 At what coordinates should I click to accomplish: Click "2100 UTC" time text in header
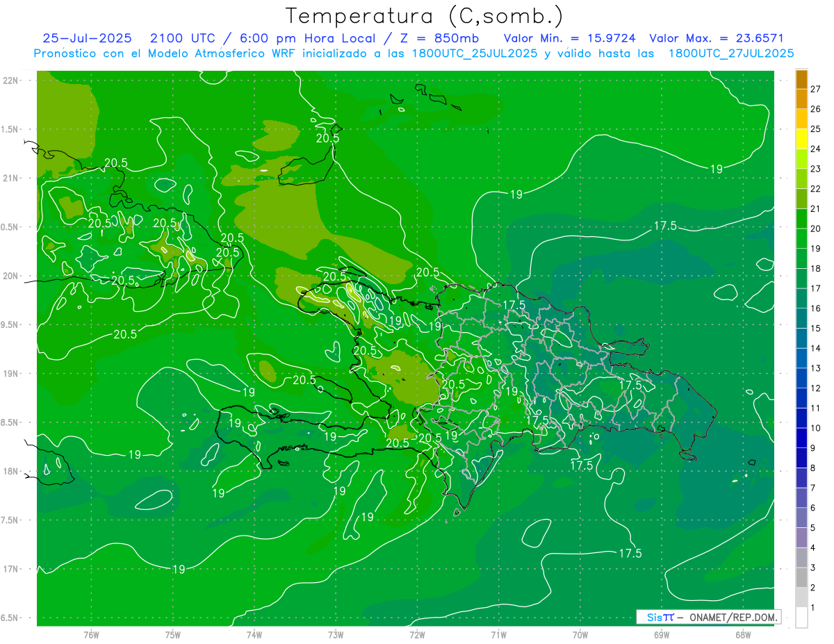point(183,38)
